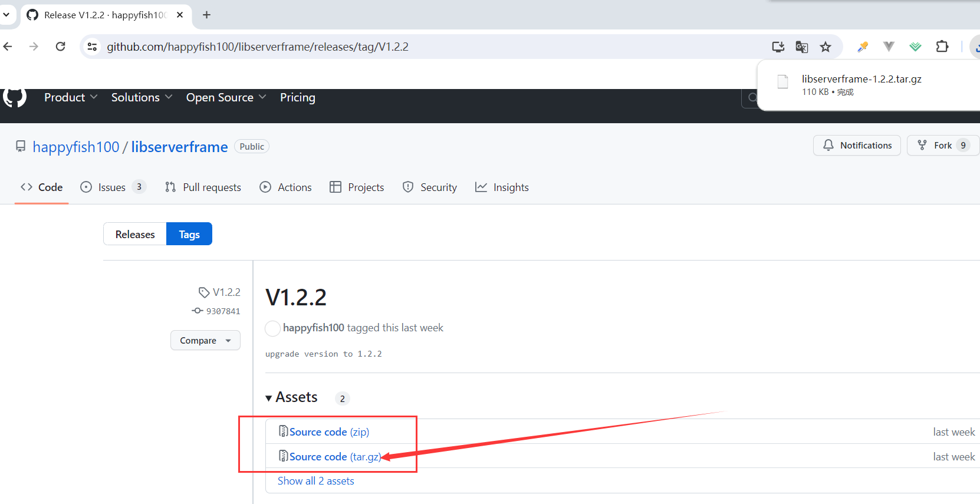Click the V1.2.2 tag link in sidebar

[x=226, y=292]
